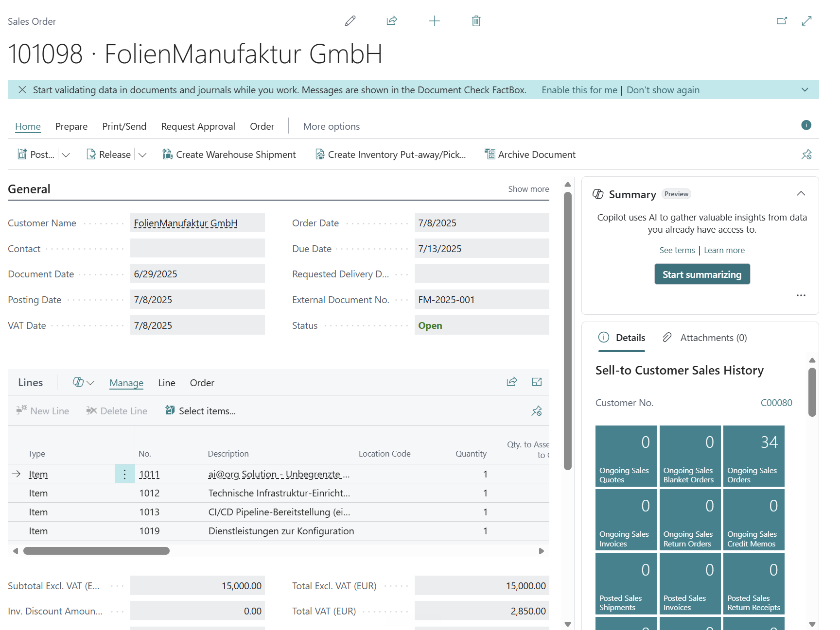Screen dimensions: 840x630
Task: Click item number 1012
Action: tap(149, 493)
